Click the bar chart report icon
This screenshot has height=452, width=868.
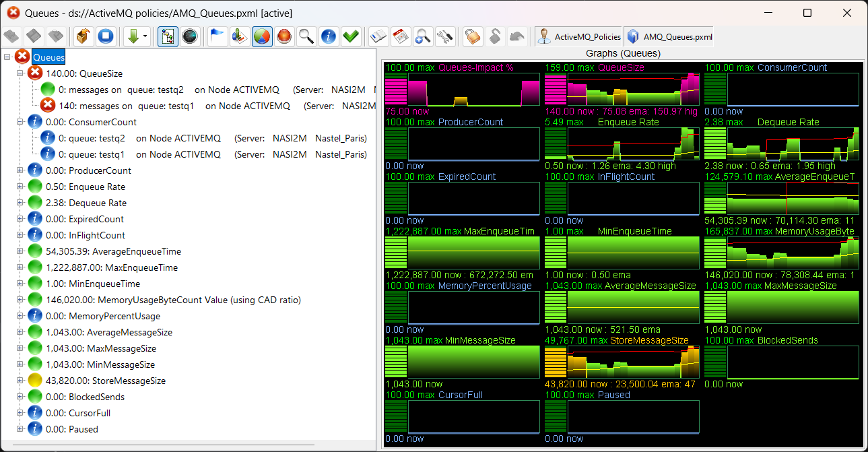(x=240, y=36)
